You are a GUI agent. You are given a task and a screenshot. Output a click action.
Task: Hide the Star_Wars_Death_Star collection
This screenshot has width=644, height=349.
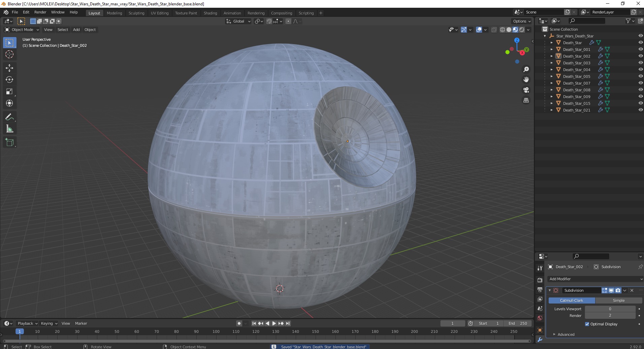(x=641, y=36)
